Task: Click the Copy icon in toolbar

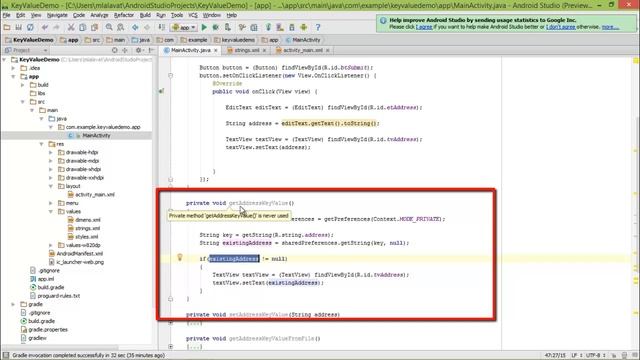Action: (82, 27)
